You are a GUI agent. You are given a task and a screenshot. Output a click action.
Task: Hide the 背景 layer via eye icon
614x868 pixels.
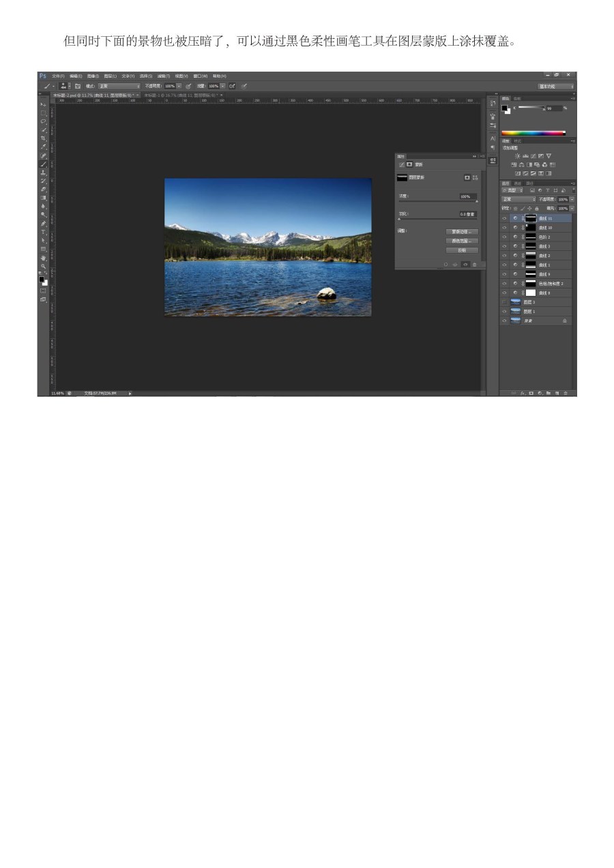point(504,320)
